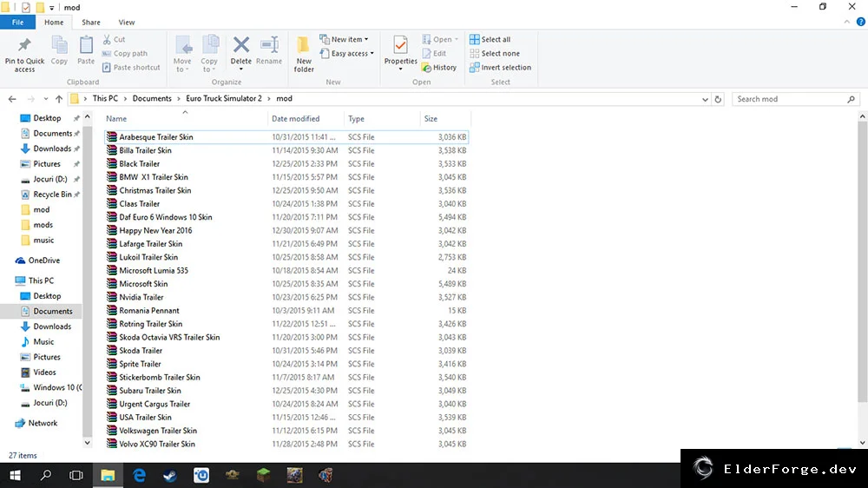Click the file list vertical scrollbar
This screenshot has height=488, width=868.
(862, 261)
